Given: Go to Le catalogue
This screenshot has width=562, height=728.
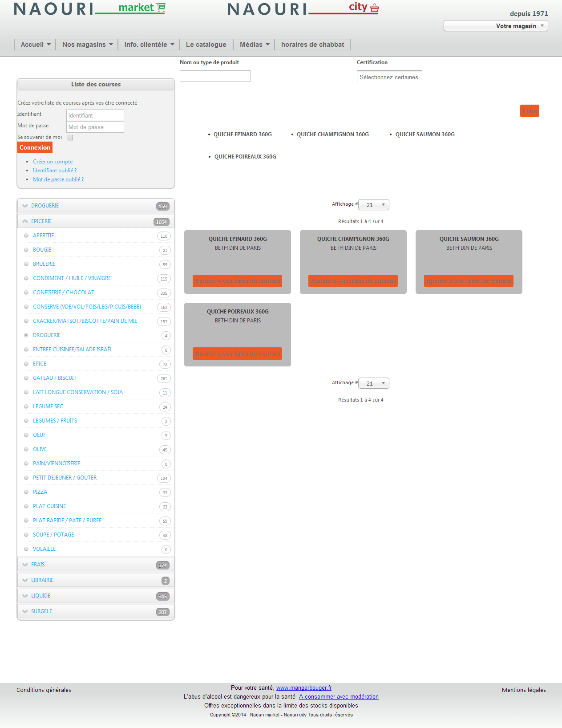Looking at the screenshot, I should coord(206,45).
